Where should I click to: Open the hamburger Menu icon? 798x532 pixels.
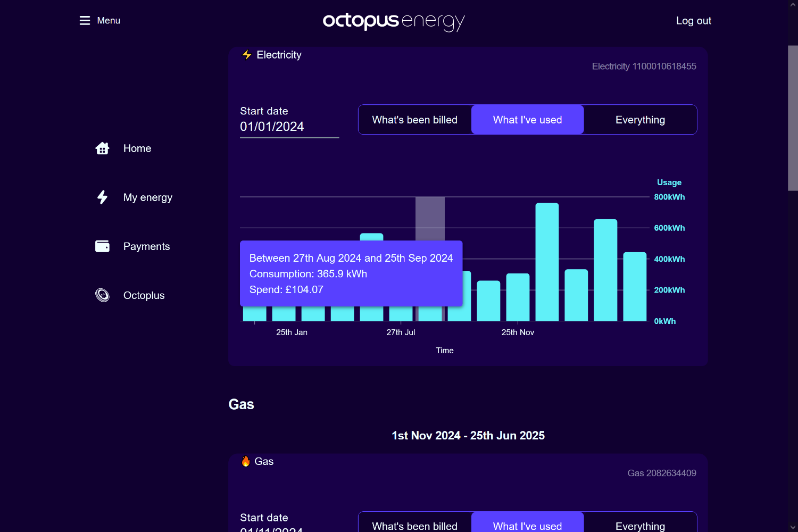[x=85, y=20]
